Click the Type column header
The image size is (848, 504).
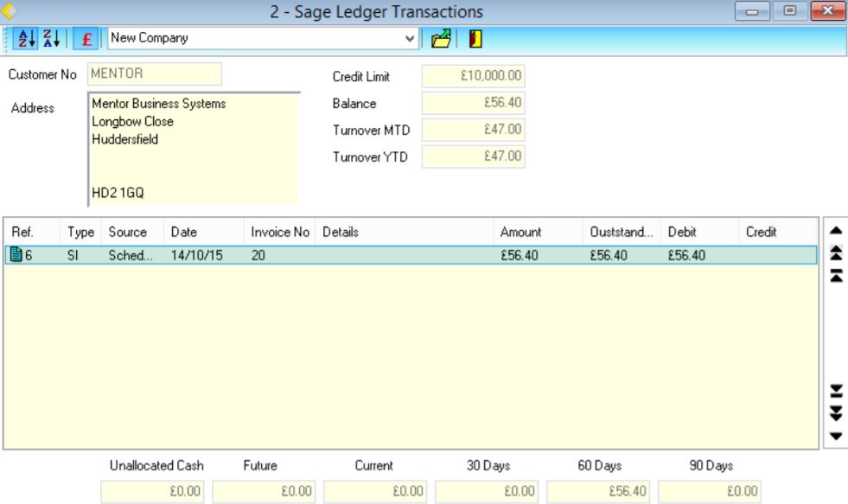pyautogui.click(x=81, y=232)
